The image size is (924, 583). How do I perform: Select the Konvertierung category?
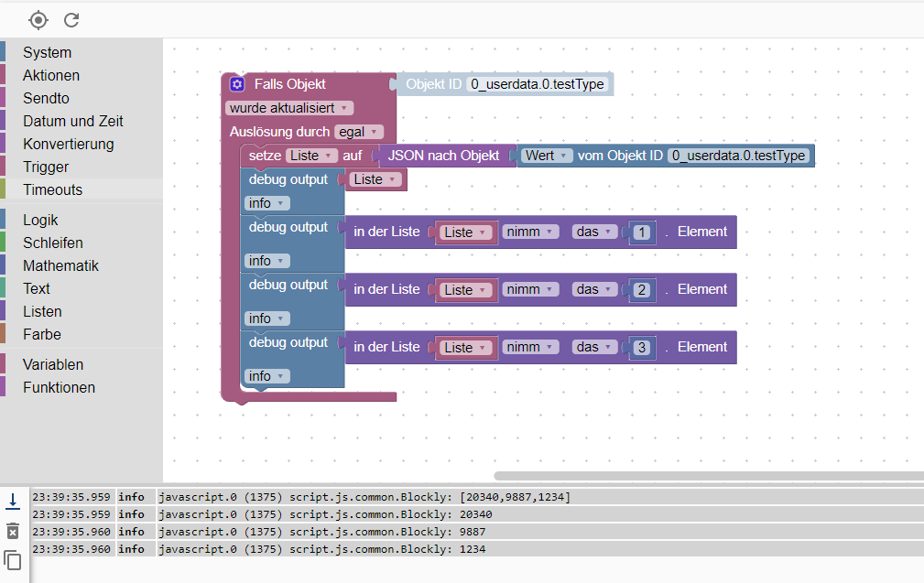[69, 144]
